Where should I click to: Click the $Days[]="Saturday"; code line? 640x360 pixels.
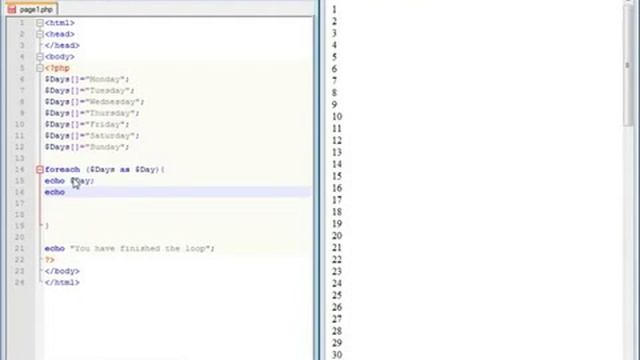(x=92, y=136)
